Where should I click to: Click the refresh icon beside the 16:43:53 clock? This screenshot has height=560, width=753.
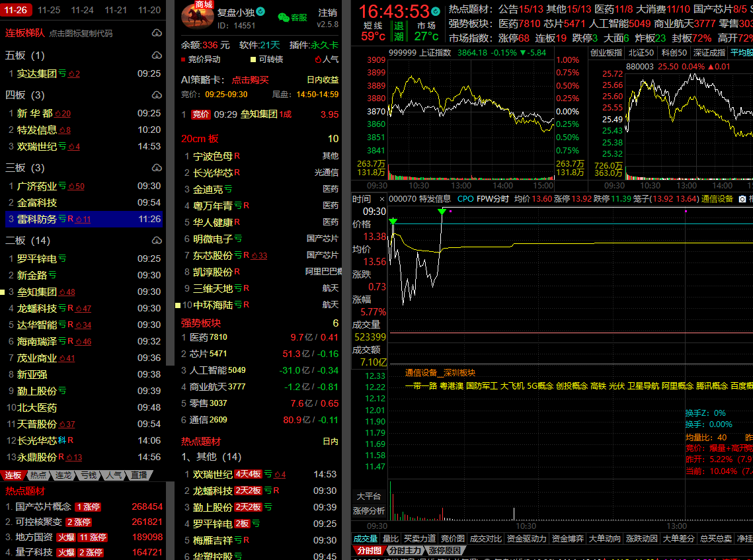coord(436,11)
